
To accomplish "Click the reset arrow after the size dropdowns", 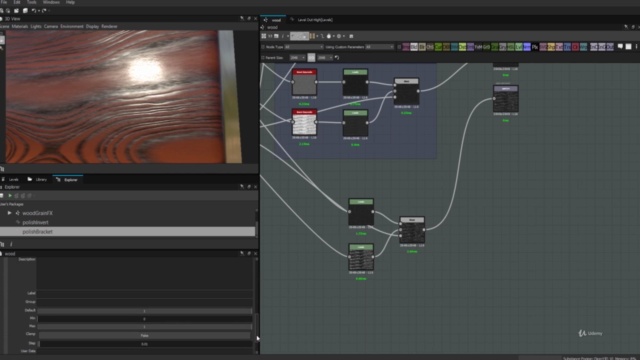I will click(x=337, y=58).
